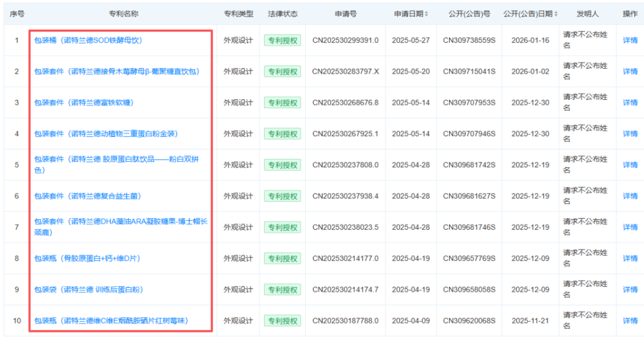This screenshot has height=338, width=644.
Task: Click the 公开(公告)号 column header
Action: 469,14
